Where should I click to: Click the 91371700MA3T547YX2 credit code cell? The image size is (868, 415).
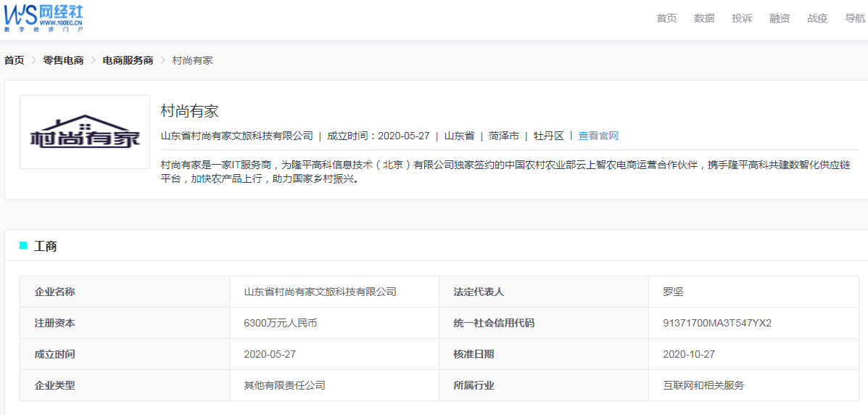pos(754,323)
